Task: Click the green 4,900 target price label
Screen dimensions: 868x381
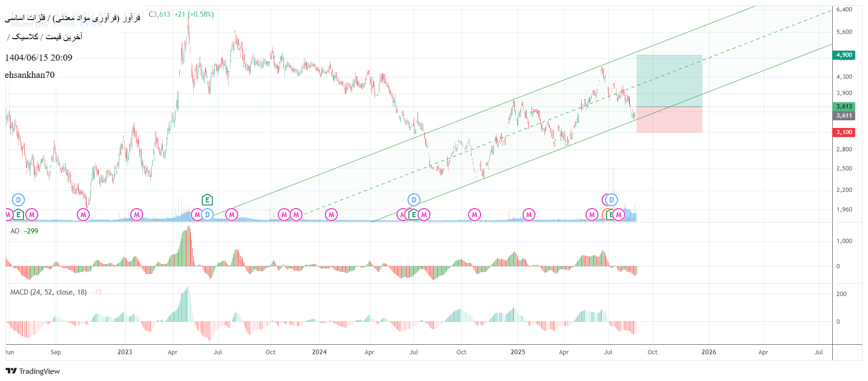Action: point(844,55)
